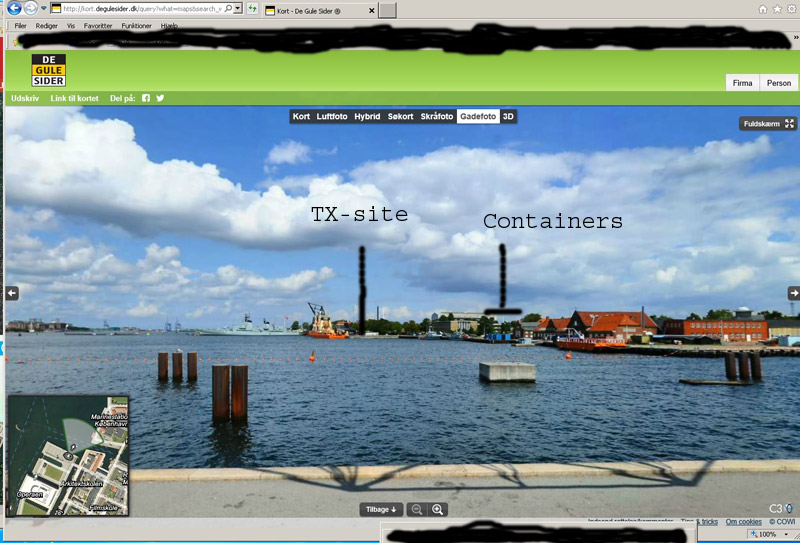Open browser tools via the gear icon
This screenshot has height=543, width=800.
tap(792, 9)
